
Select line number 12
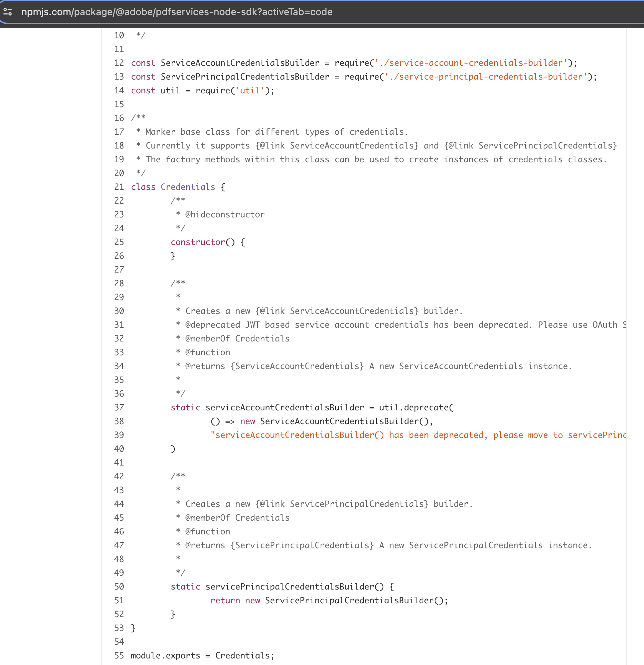click(x=119, y=63)
